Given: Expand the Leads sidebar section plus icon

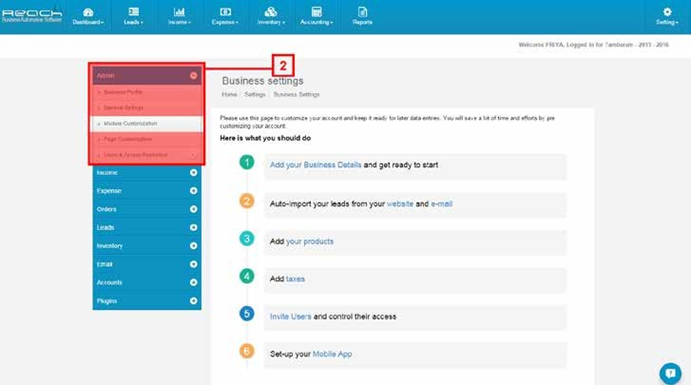Looking at the screenshot, I should click(193, 227).
